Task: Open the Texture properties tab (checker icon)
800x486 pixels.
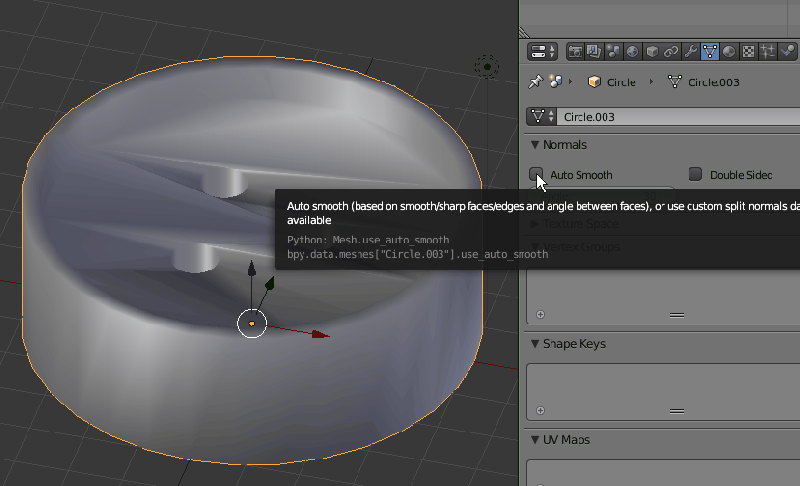Action: click(748, 52)
